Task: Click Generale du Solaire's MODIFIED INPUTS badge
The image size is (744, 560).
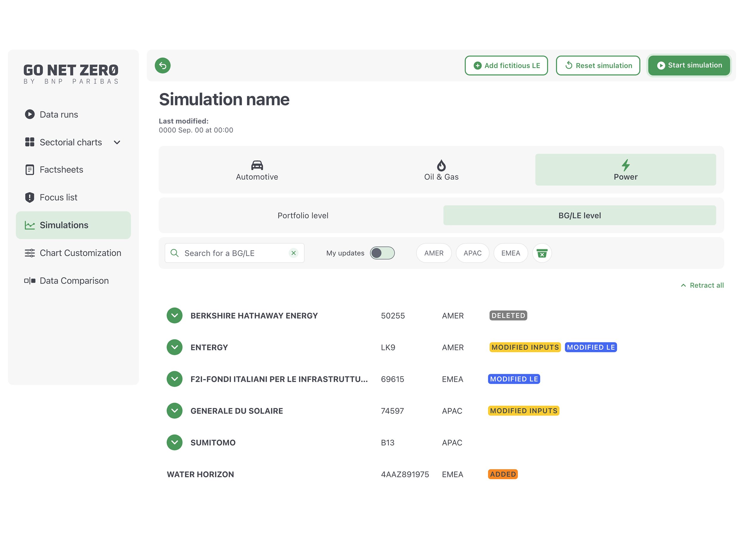Action: point(524,411)
